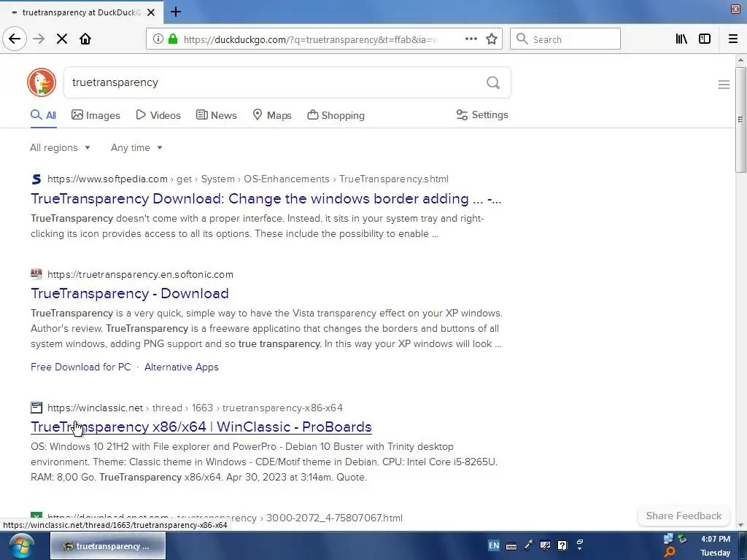This screenshot has height=560, width=747.
Task: Stop loading the page
Action: (61, 39)
